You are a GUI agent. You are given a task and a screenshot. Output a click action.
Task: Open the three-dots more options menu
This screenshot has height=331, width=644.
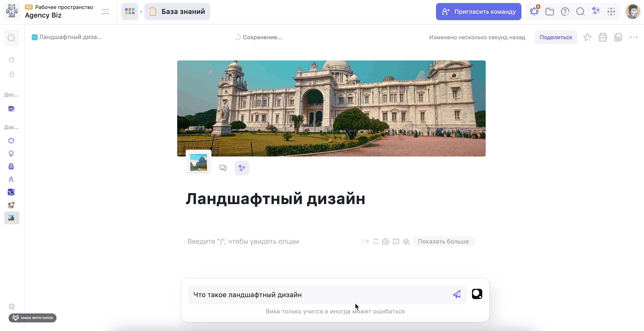pos(634,37)
